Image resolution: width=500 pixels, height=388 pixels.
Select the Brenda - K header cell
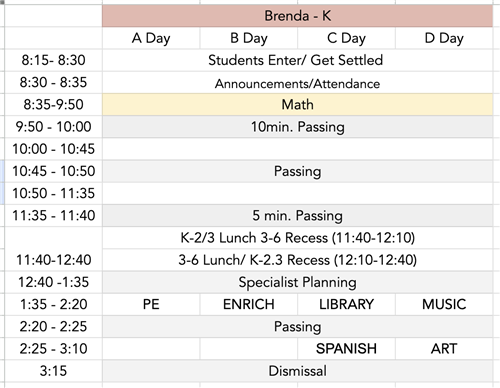297,16
